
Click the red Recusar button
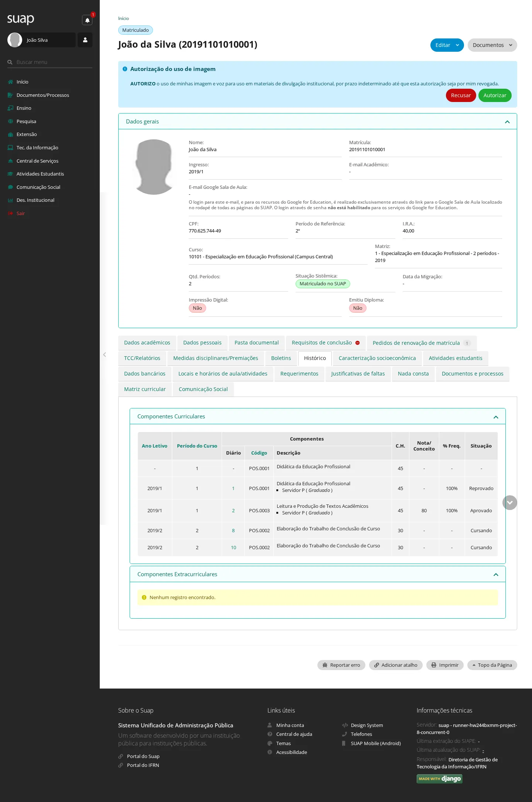tap(461, 95)
